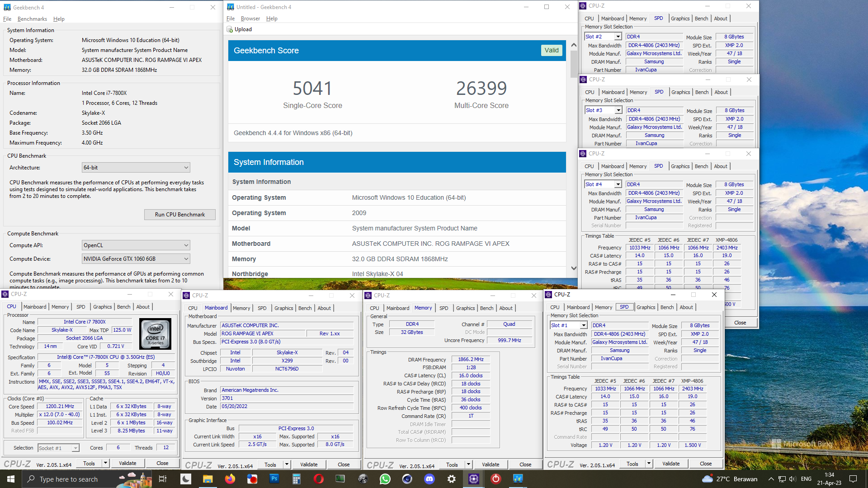Expand Tools arrow in CPU-Z Mainboard window

pos(287,465)
